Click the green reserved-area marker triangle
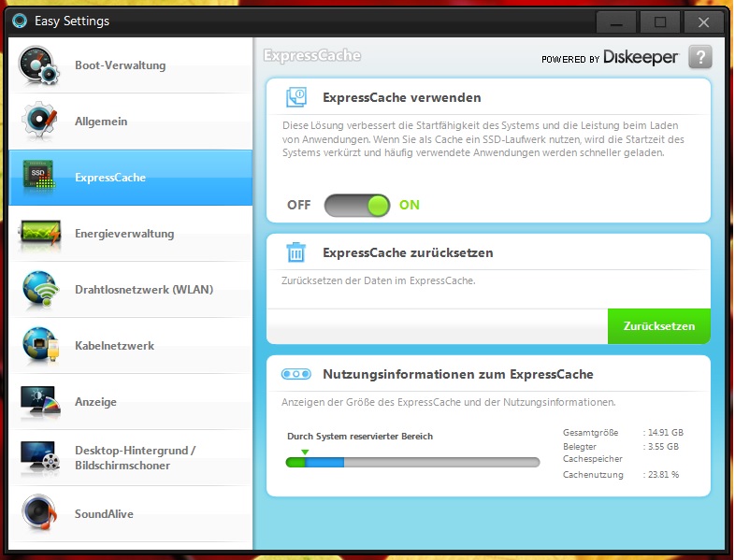This screenshot has height=560, width=735. (305, 452)
